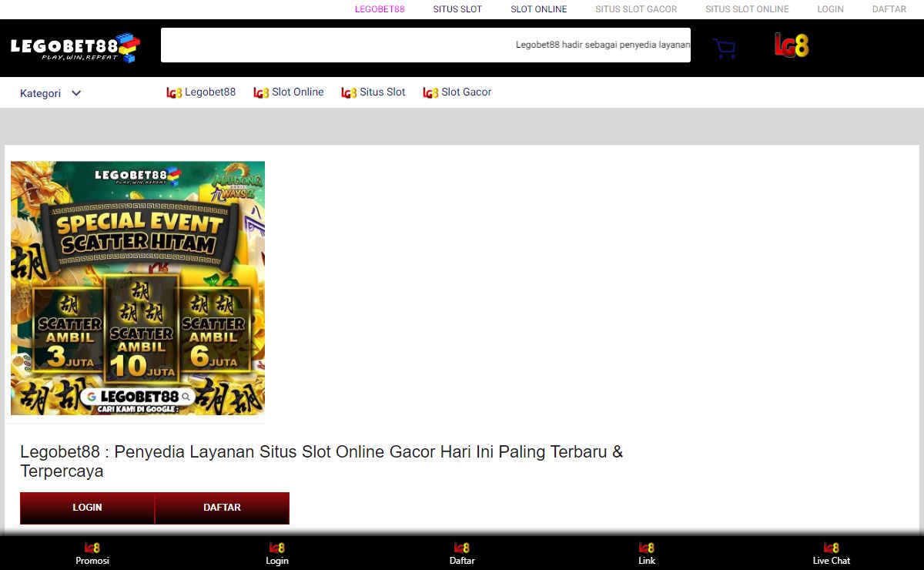The image size is (924, 570).
Task: Click the Login icon in bottom bar
Action: [x=277, y=548]
